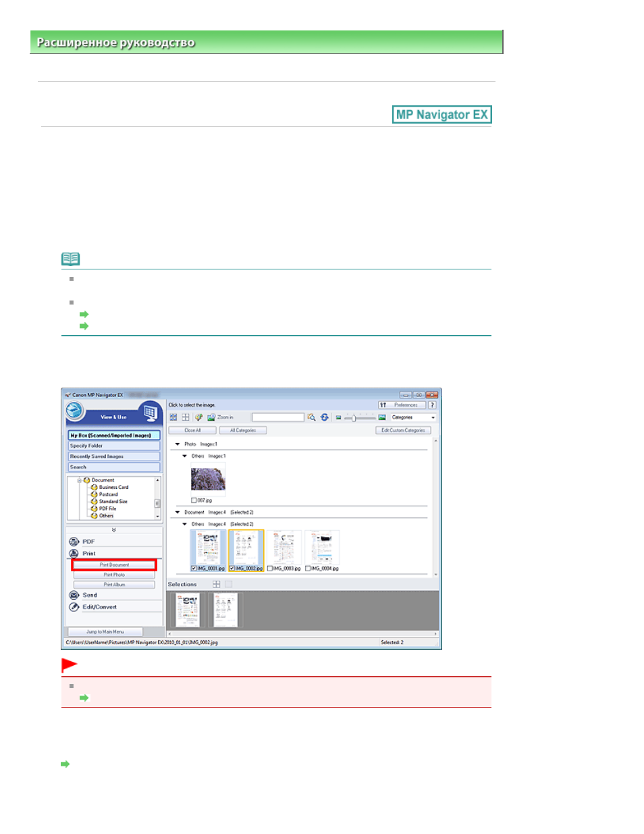The height and width of the screenshot is (834, 644).
Task: Click the All Categories button
Action: [x=243, y=430]
